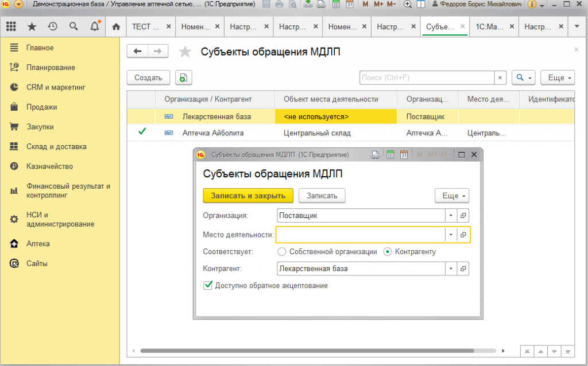Open the Главное section
Viewport: 588px width, 366px height.
pyautogui.click(x=40, y=48)
